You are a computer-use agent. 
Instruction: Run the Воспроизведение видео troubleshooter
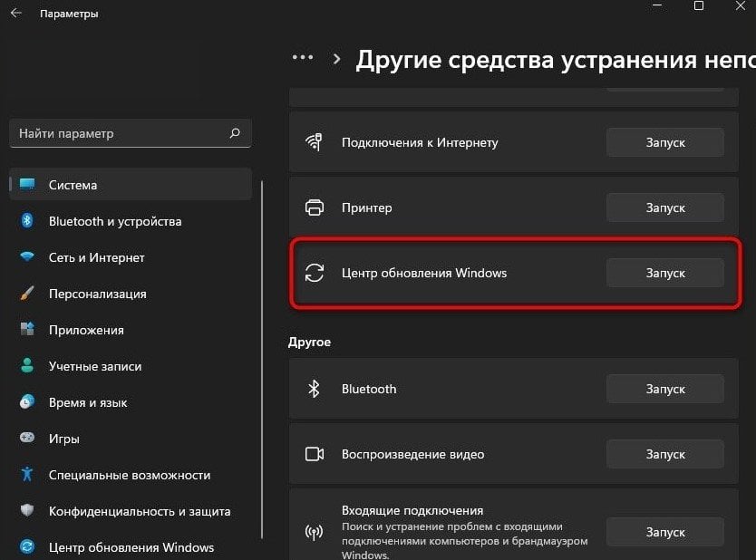coord(664,454)
